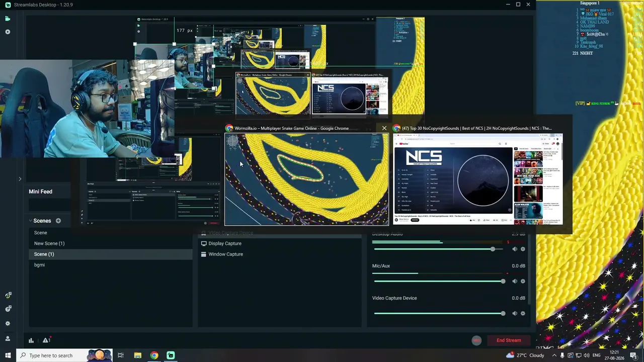Switch to NCS YouTube Chrome window thumbnail
The height and width of the screenshot is (362, 644).
tap(478, 179)
